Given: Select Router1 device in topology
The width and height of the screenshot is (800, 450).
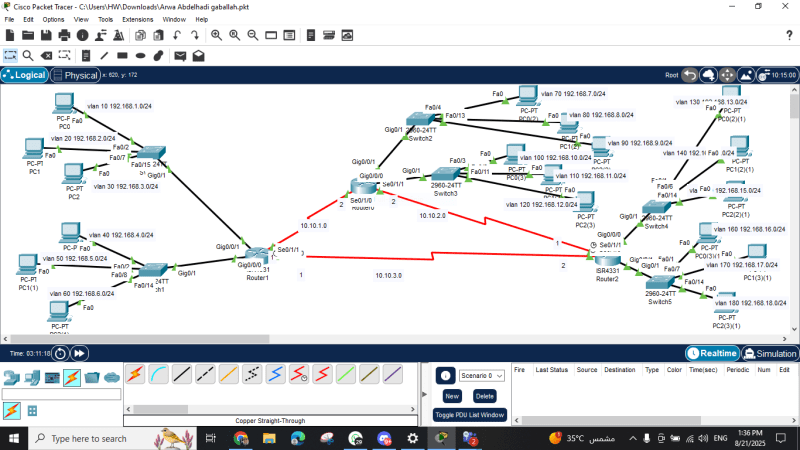Looking at the screenshot, I should pyautogui.click(x=257, y=257).
